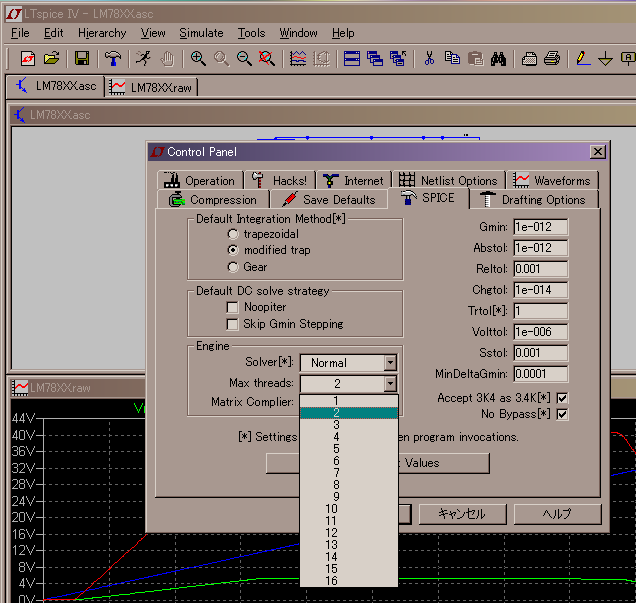Screen dimensions: 636x603
Task: Click the Volttol input field
Action: pyautogui.click(x=541, y=332)
